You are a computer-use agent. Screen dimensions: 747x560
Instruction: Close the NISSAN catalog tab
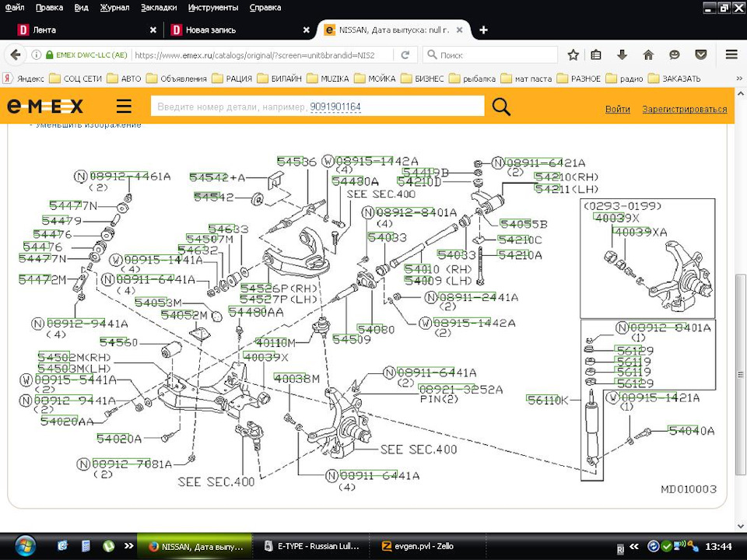tap(459, 30)
